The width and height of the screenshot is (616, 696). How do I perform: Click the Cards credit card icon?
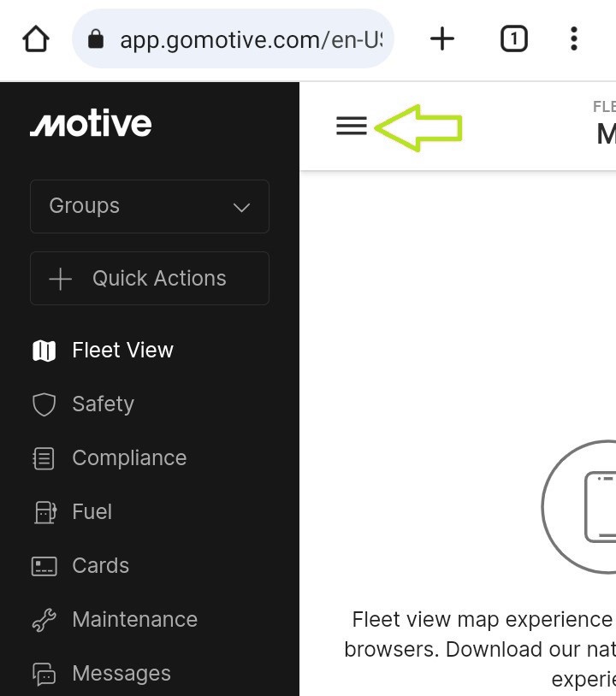(44, 566)
